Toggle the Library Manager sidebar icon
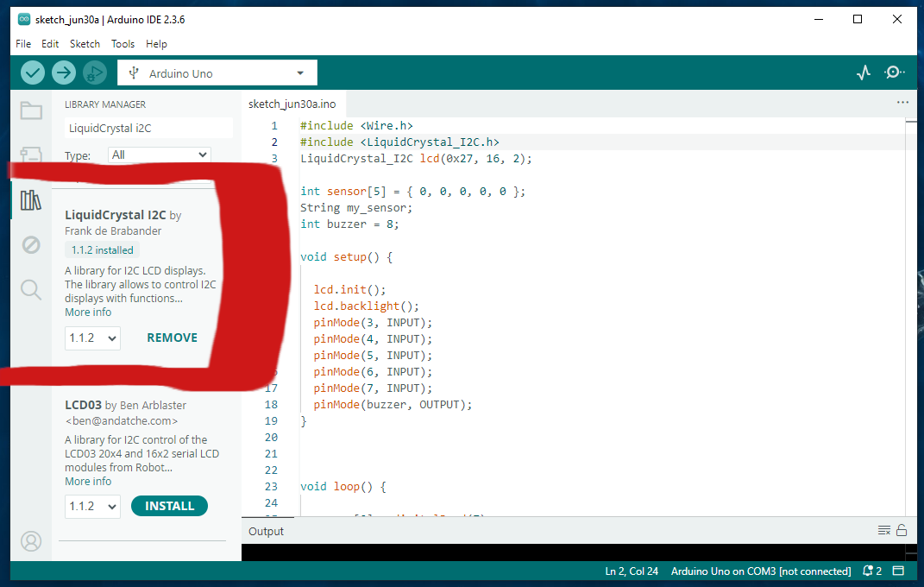Screen dimensions: 924x587 coord(31,200)
